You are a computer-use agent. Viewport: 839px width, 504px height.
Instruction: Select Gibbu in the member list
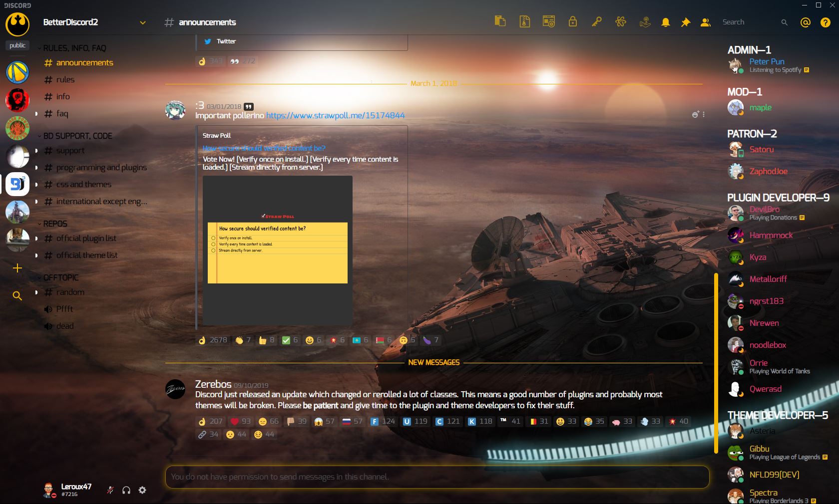(x=779, y=453)
